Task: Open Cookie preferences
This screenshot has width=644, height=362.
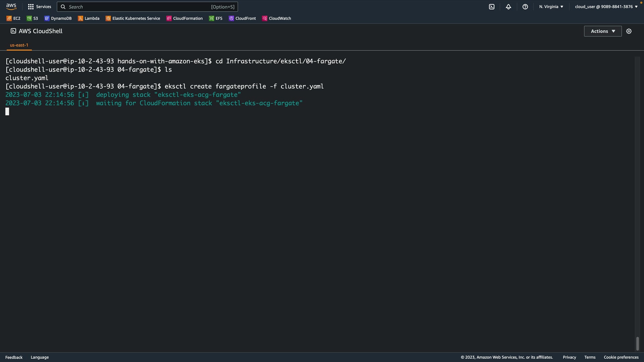Action: point(621,357)
